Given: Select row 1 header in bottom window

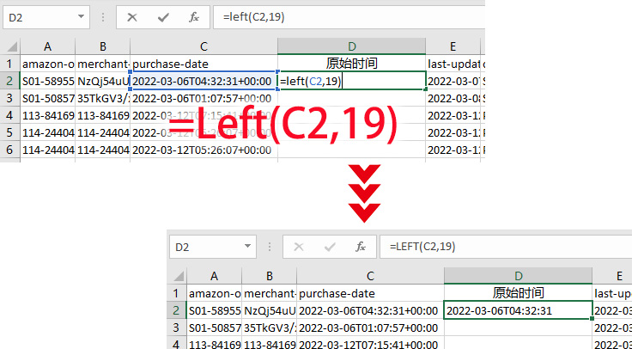Looking at the screenshot, I should point(177,293).
